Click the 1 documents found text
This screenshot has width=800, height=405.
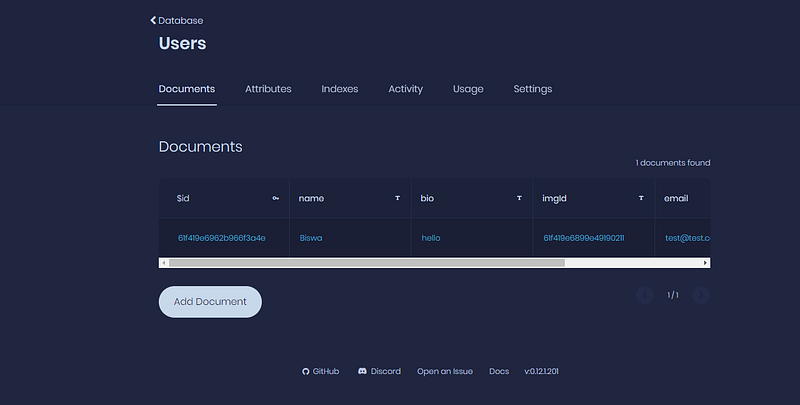click(x=672, y=163)
